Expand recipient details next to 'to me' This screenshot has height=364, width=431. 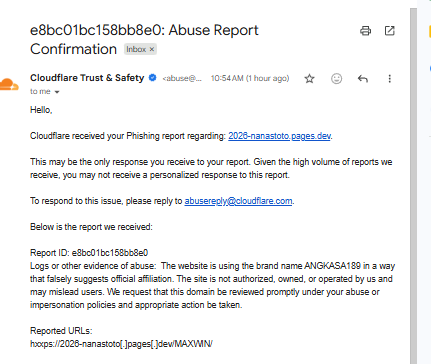(57, 92)
